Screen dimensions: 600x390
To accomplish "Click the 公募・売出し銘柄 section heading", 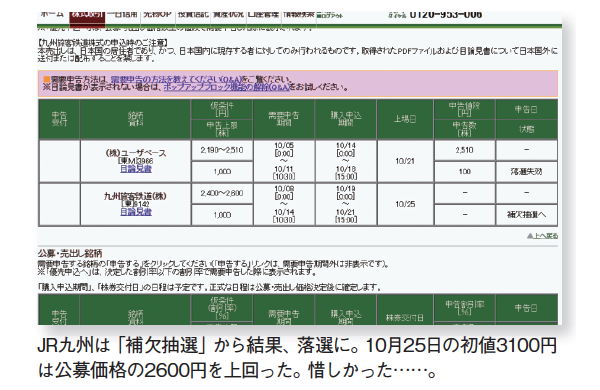I will 70,253.
